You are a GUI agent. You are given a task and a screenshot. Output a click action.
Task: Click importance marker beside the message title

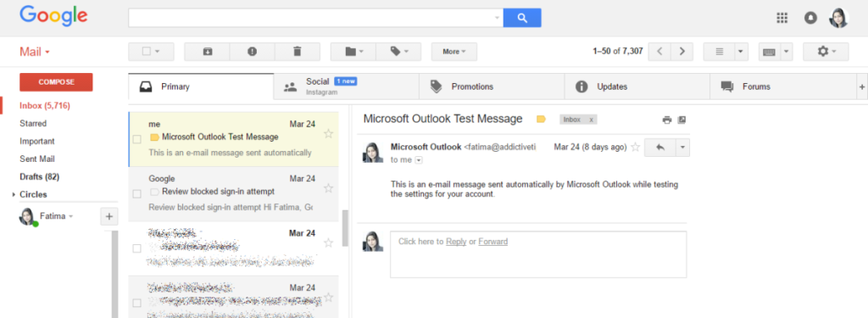[541, 119]
